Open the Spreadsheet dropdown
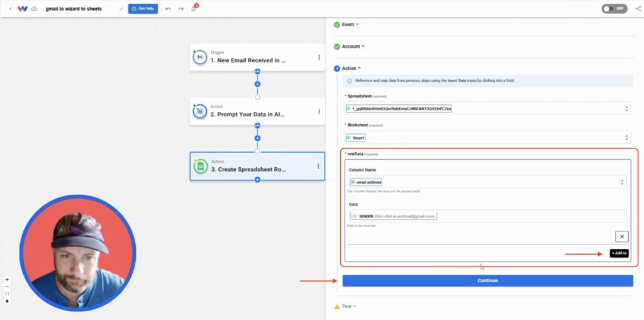 click(487, 108)
